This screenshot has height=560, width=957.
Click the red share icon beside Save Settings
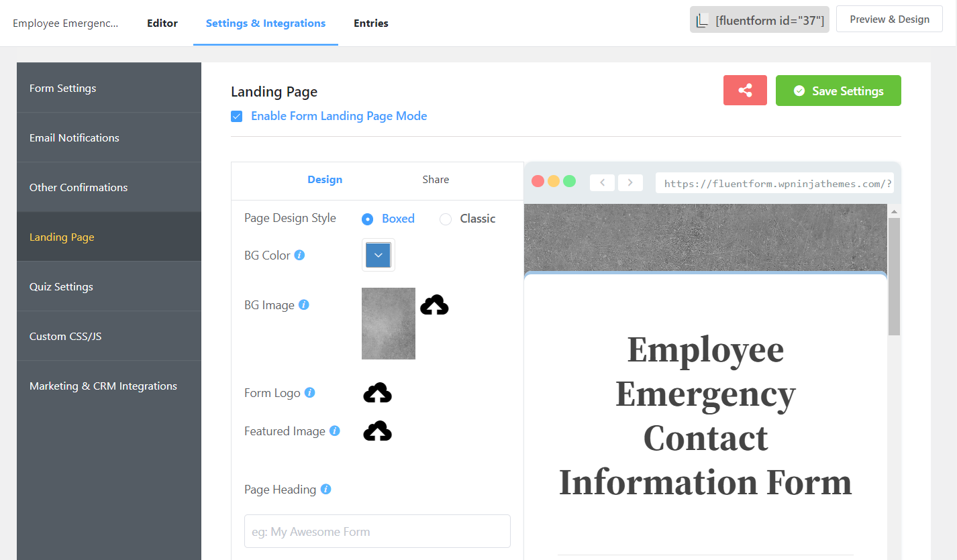pyautogui.click(x=745, y=90)
